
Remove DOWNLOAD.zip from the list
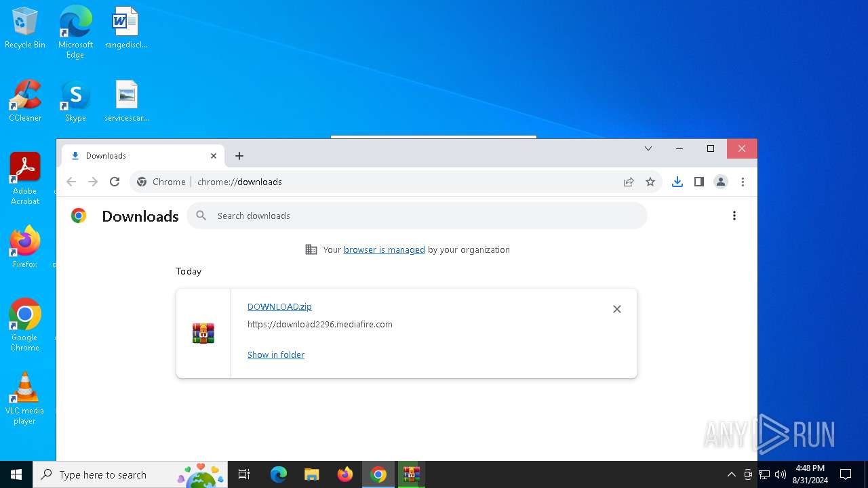pyautogui.click(x=616, y=309)
